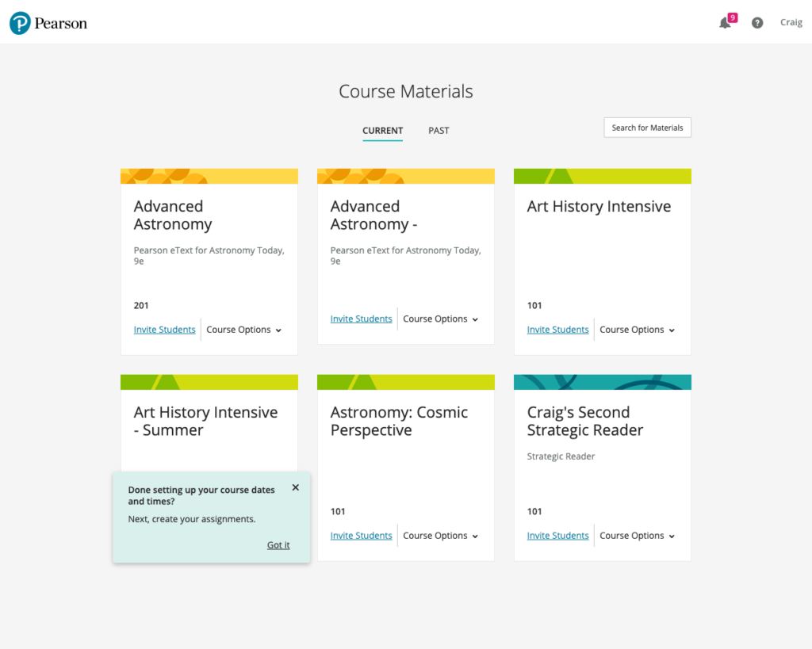Click the Pearson logo
This screenshot has height=649, width=812.
point(48,23)
